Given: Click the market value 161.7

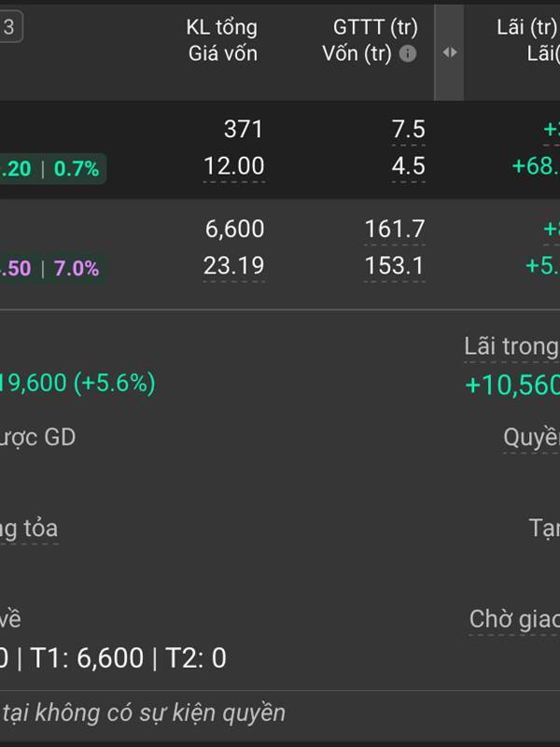Looking at the screenshot, I should [x=394, y=229].
